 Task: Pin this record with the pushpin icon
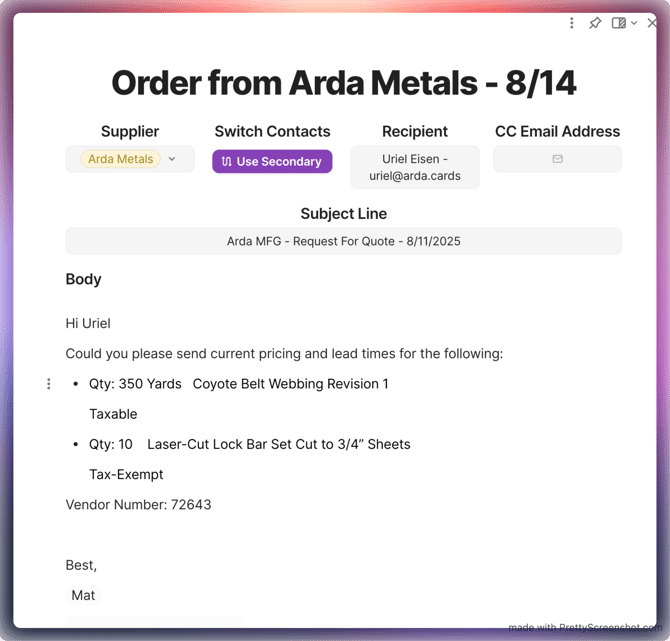click(x=595, y=23)
